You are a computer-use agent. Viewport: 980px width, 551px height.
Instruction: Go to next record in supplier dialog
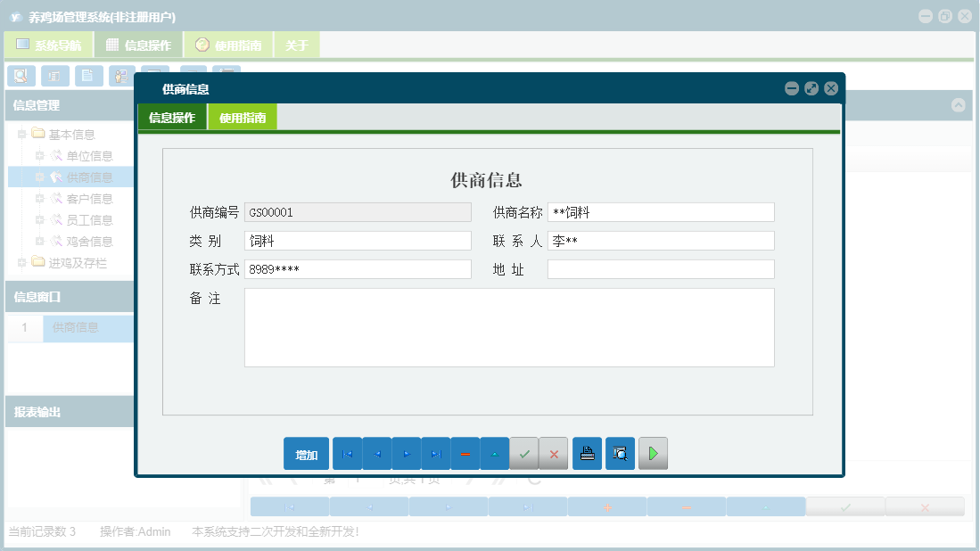406,454
